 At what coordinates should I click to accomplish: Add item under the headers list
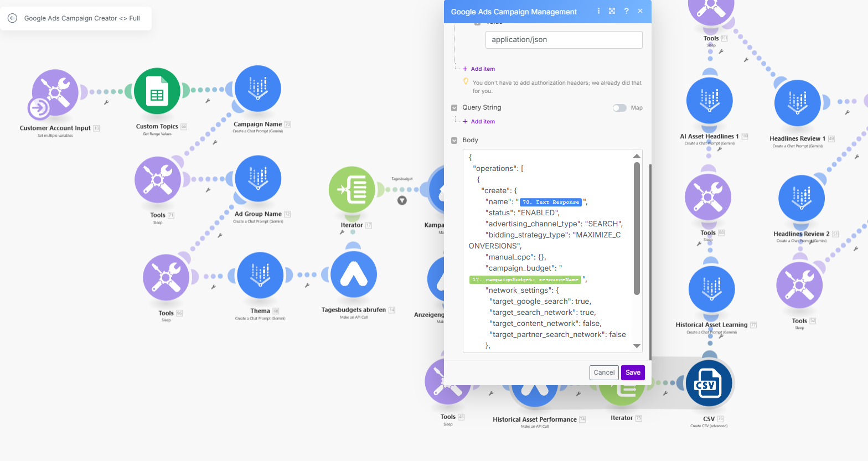479,69
